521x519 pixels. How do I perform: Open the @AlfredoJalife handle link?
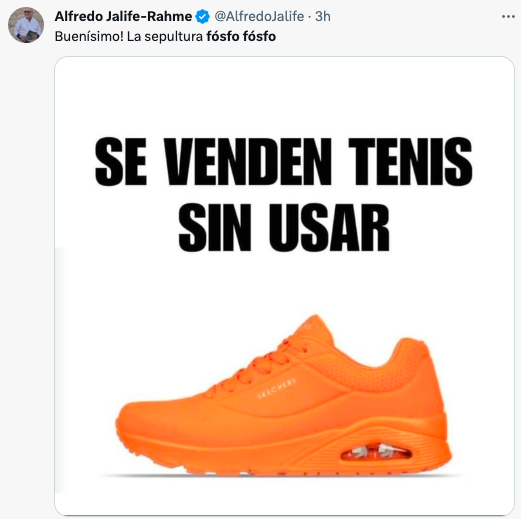259,16
